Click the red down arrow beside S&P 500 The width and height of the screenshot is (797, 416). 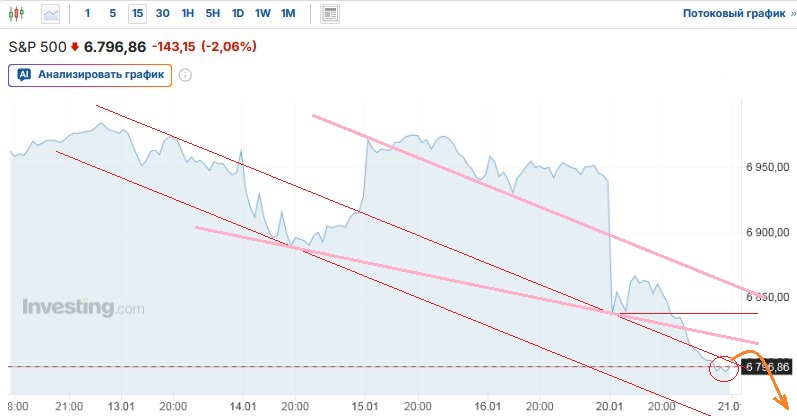pos(74,47)
